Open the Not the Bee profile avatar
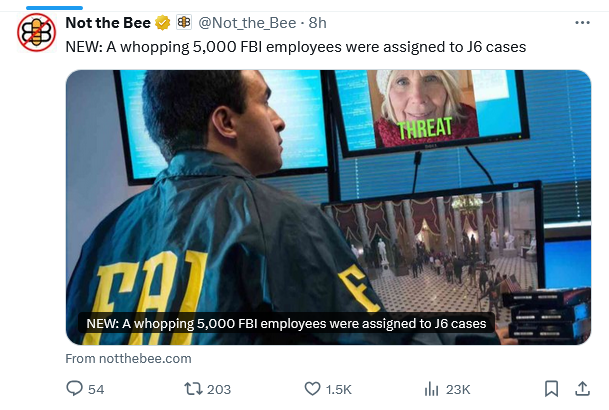 tap(36, 33)
